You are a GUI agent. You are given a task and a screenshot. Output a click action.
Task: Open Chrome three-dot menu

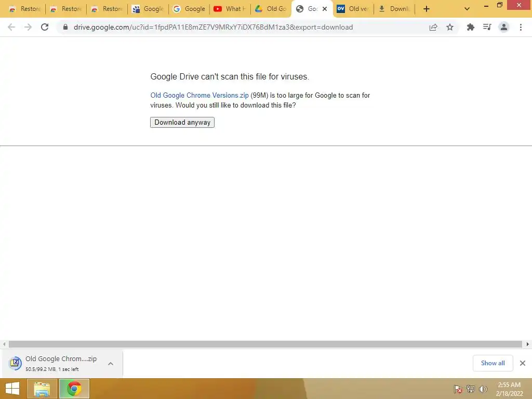521,27
